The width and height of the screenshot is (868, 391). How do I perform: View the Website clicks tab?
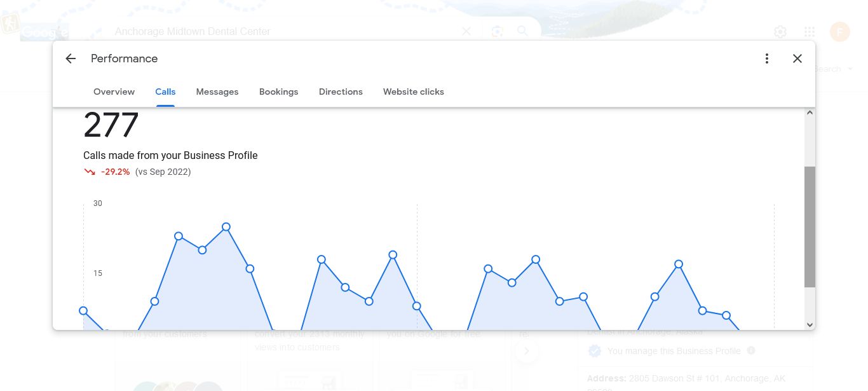(413, 92)
